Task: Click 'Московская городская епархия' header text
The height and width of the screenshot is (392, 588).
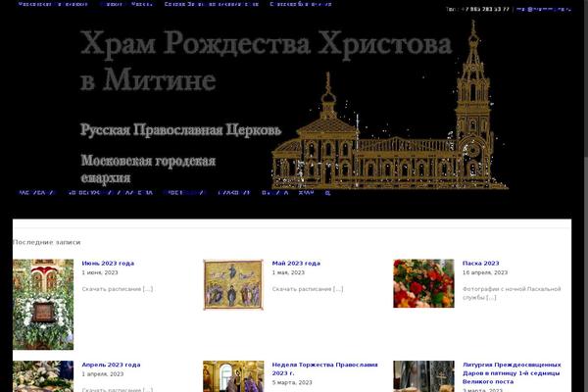Action: coord(149,169)
